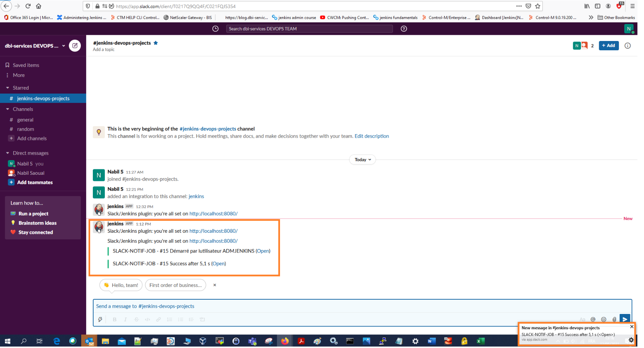
Task: Open notification settings gear
Action: [x=631, y=340]
